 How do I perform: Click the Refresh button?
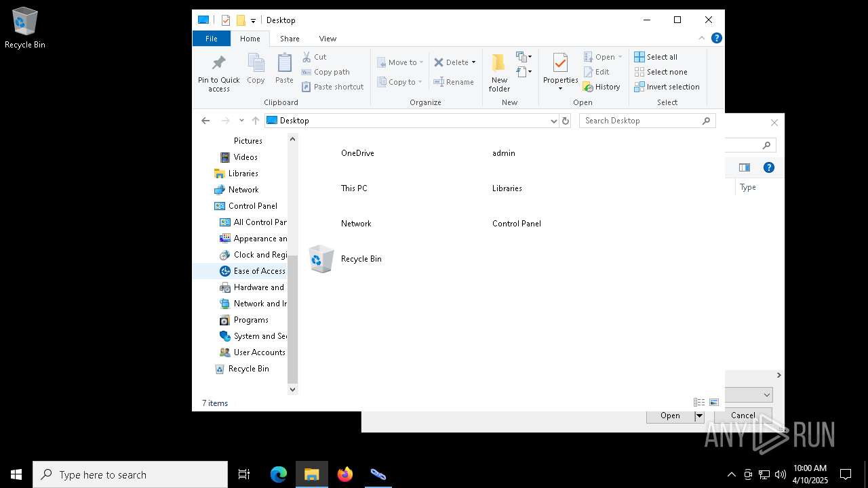coord(566,121)
